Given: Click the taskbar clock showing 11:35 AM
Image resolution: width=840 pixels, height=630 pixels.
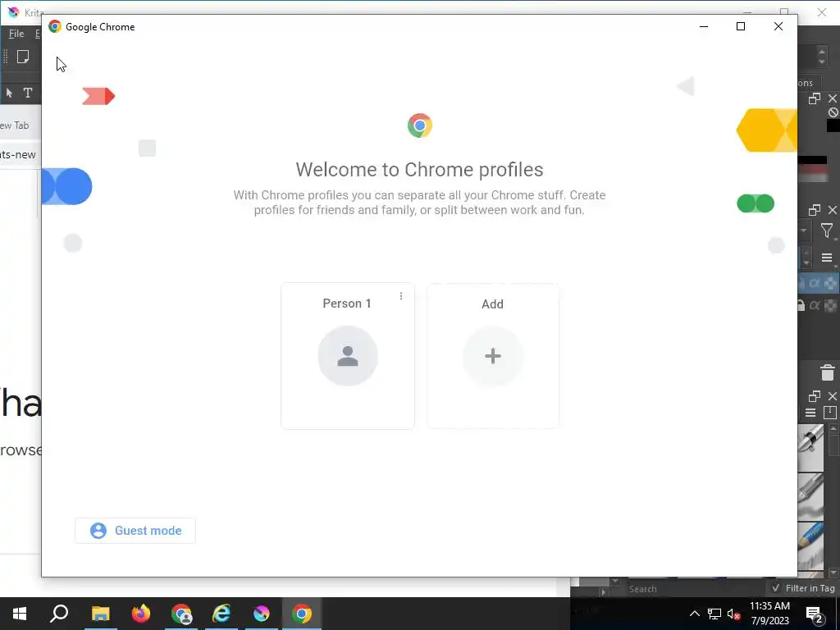Looking at the screenshot, I should coord(769,614).
